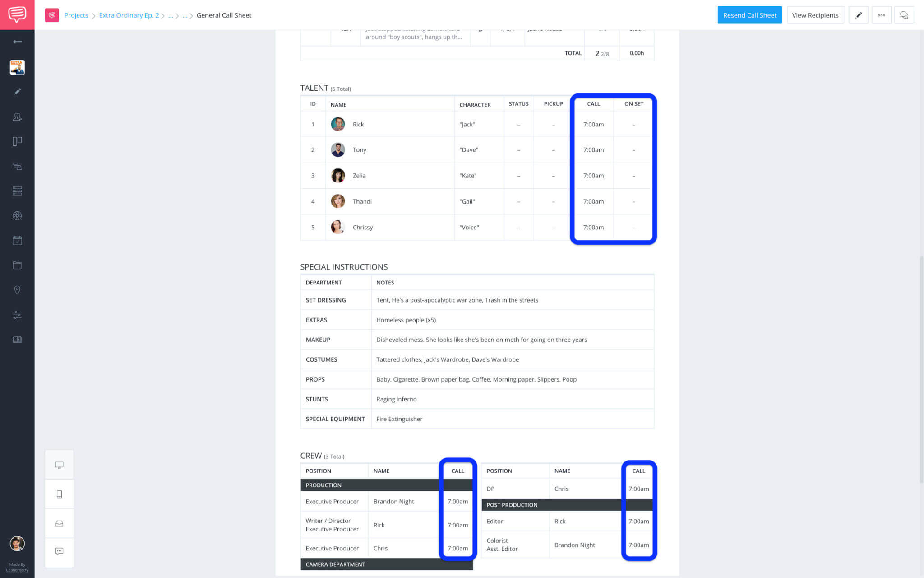Collapse the left navigation with the back arrow

tap(17, 42)
